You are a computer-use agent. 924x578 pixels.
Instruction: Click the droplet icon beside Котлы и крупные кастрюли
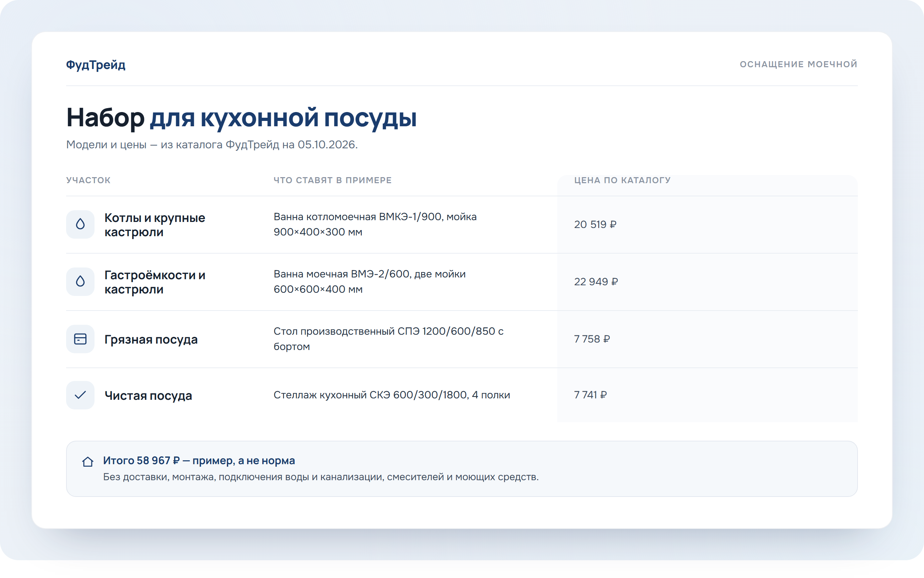pyautogui.click(x=80, y=224)
